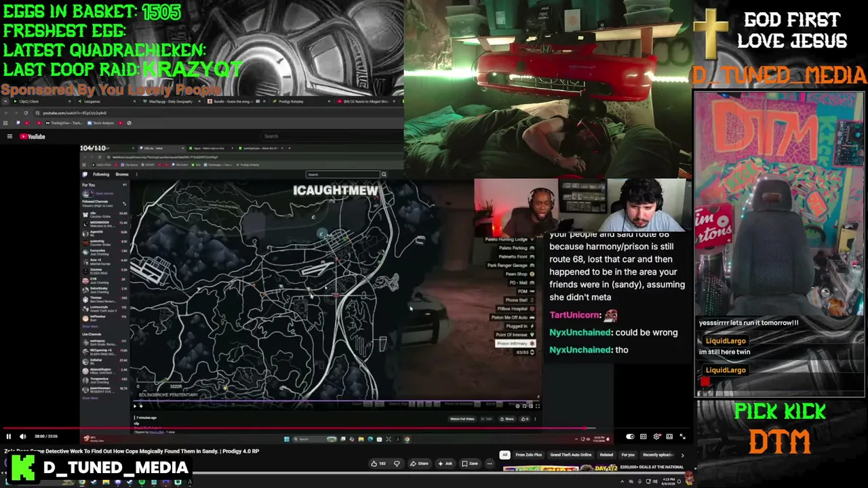Save the YouTube video to a playlist

pyautogui.click(x=470, y=464)
